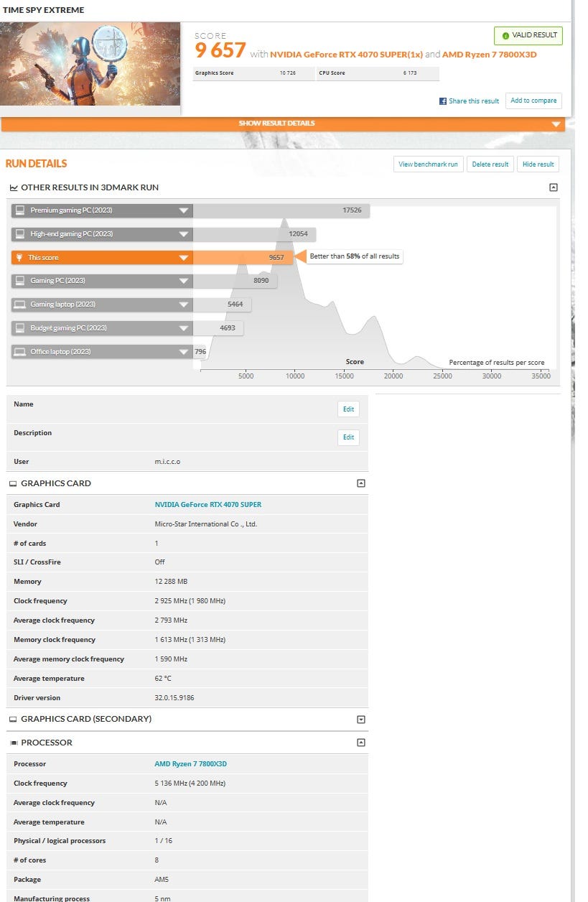
Task: Click the 8090 score bar value
Action: pos(261,281)
